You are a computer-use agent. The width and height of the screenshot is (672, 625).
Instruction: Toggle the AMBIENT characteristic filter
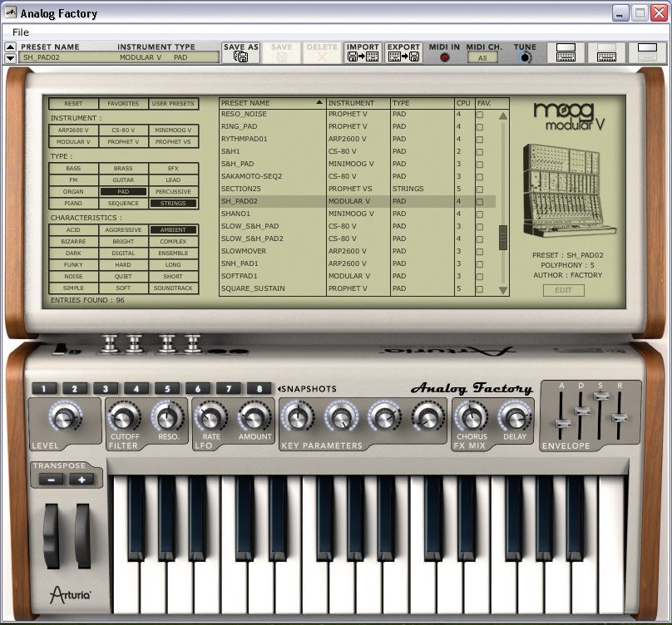point(173,229)
